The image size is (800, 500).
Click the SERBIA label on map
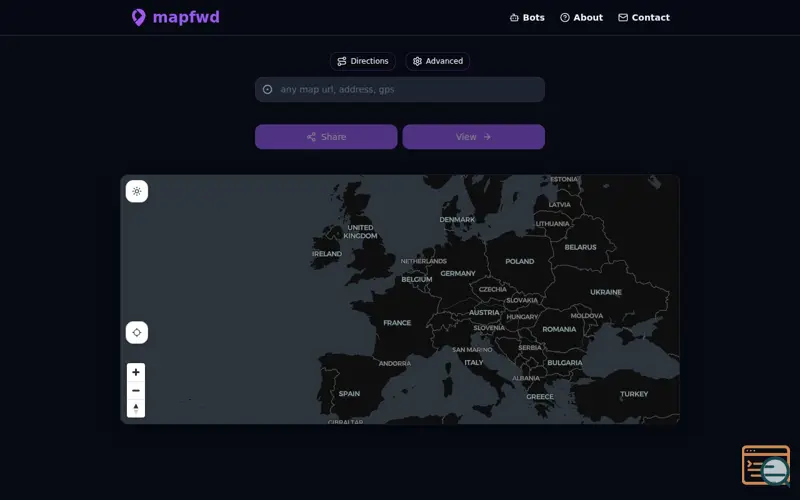click(x=530, y=347)
